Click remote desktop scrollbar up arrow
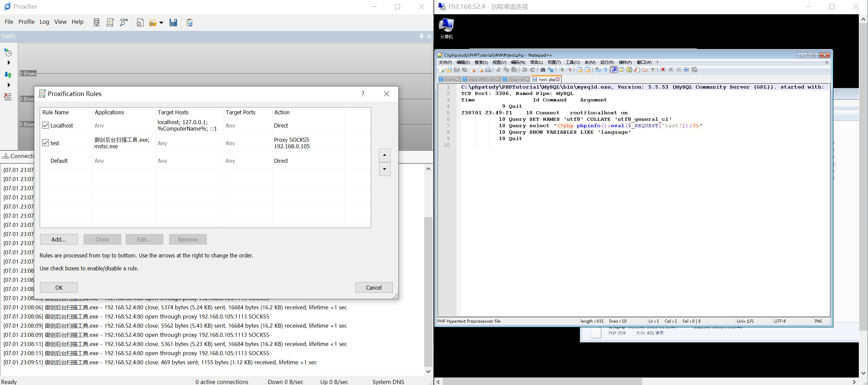 [863, 19]
